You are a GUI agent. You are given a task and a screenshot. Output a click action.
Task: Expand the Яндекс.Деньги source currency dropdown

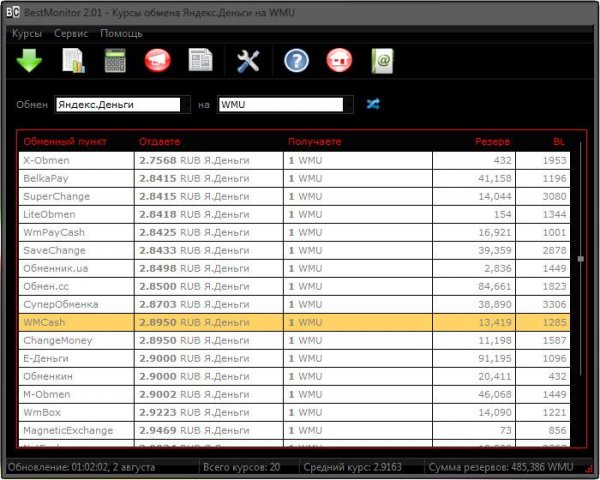click(x=186, y=104)
